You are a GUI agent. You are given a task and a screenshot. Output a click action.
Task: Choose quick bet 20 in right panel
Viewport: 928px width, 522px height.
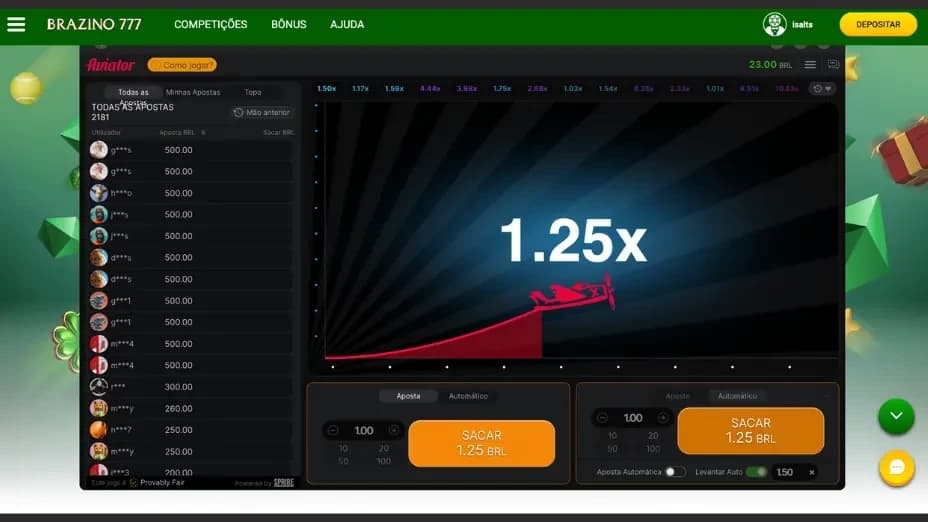coord(653,436)
